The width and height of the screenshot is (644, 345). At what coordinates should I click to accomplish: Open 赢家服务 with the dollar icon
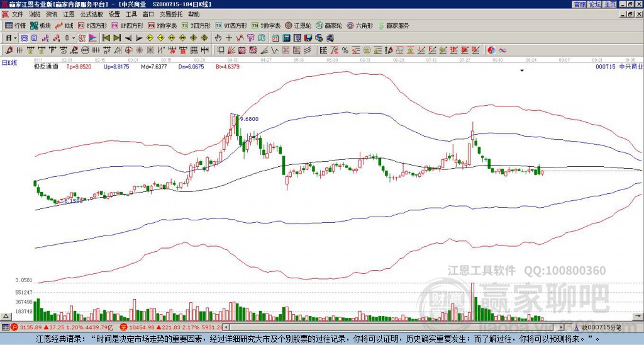click(394, 25)
